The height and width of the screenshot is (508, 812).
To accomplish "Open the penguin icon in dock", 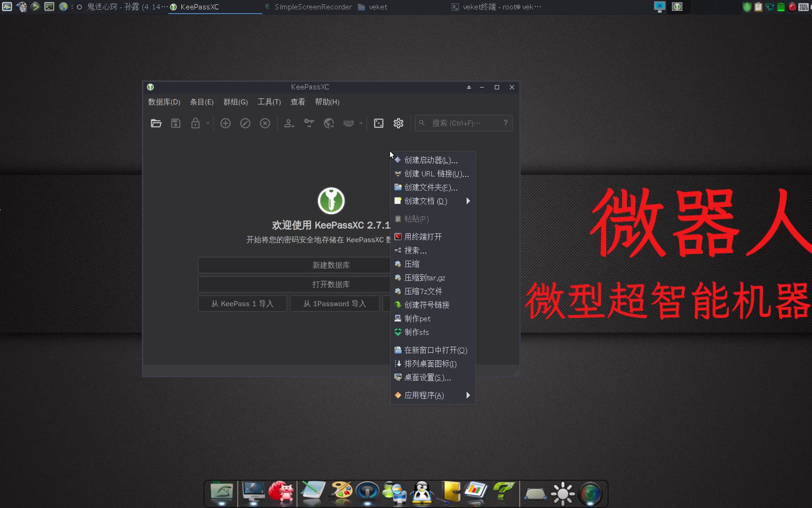I will pyautogui.click(x=422, y=493).
